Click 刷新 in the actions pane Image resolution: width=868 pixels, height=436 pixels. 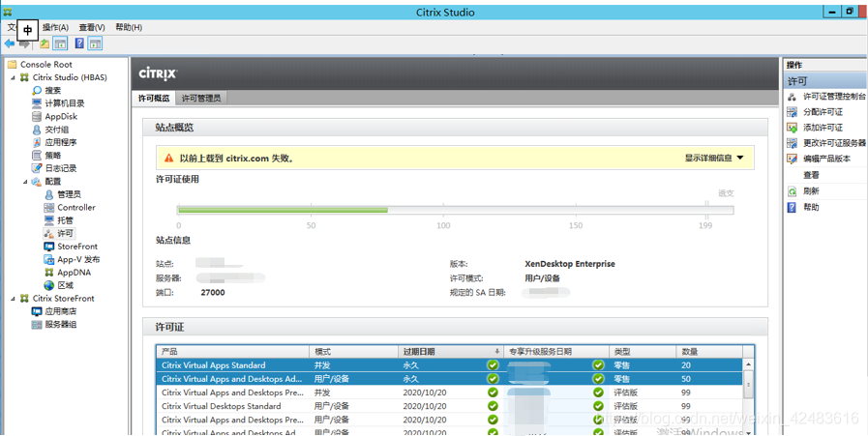tap(811, 191)
